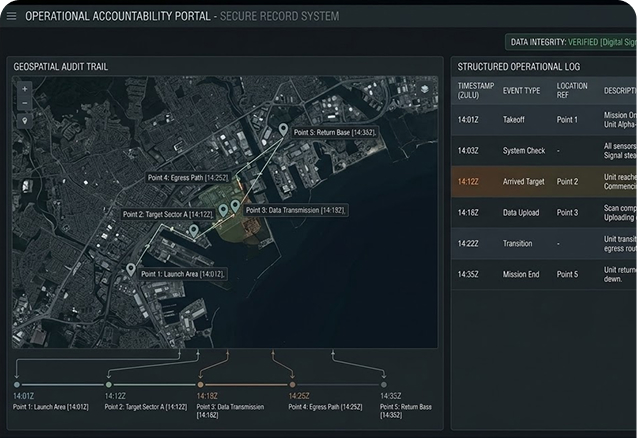Select the Point 1 Launch Area map pin

point(130,269)
